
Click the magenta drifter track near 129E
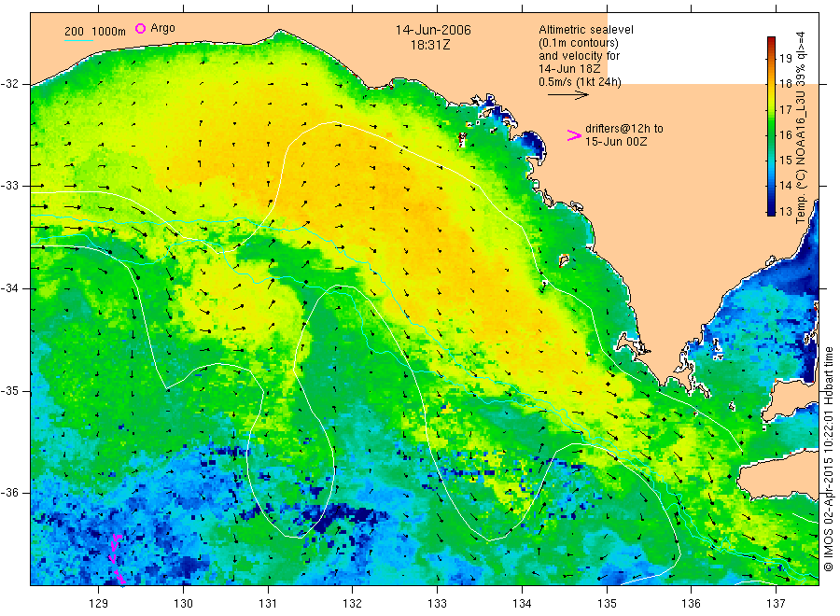click(x=117, y=559)
